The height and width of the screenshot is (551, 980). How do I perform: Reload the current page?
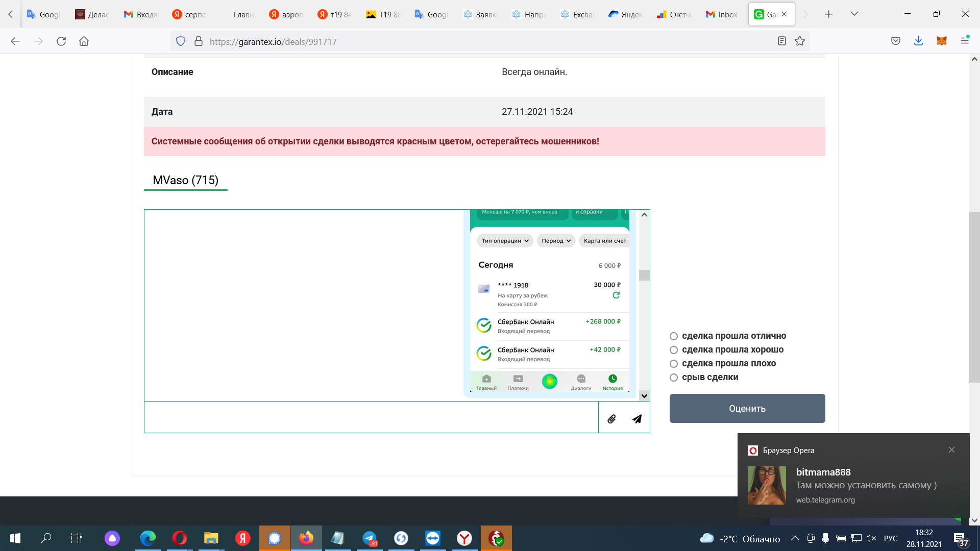pos(61,41)
